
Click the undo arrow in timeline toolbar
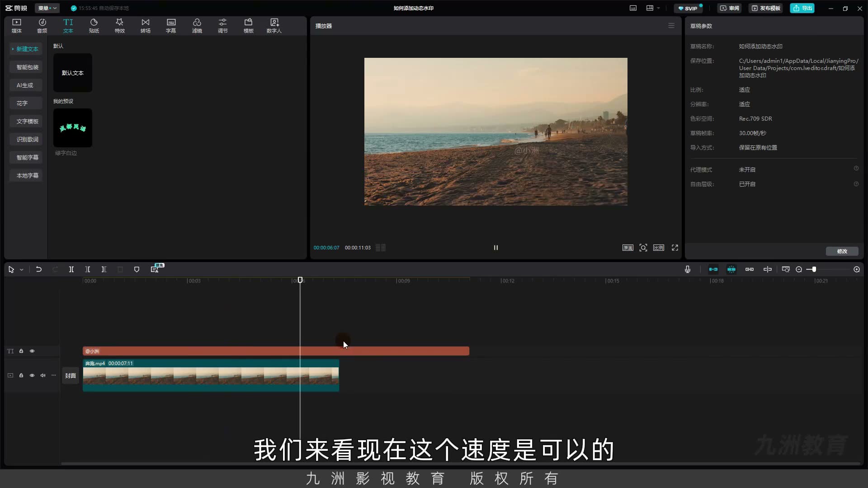(x=39, y=269)
